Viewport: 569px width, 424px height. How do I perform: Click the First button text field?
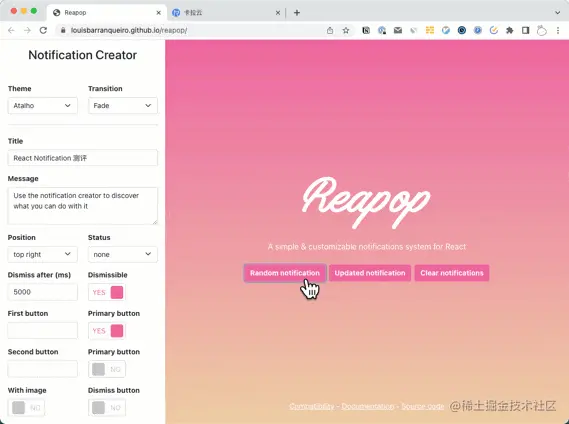click(x=42, y=330)
